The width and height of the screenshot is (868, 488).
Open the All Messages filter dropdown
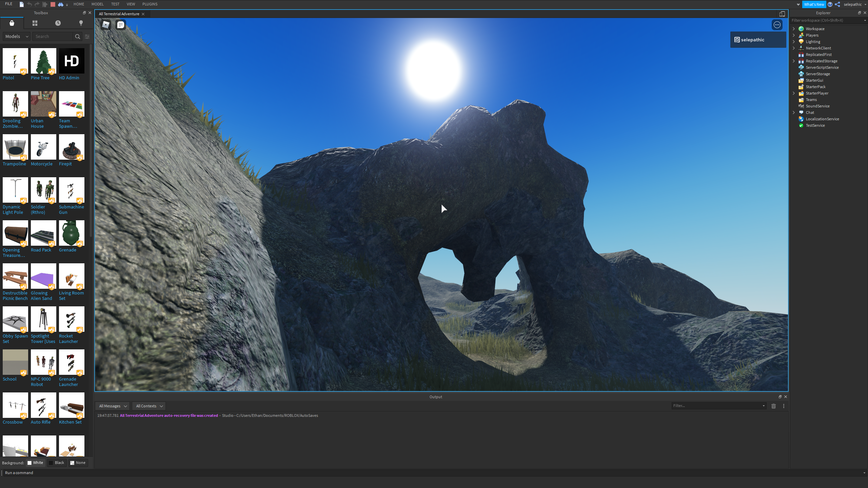pyautogui.click(x=113, y=406)
